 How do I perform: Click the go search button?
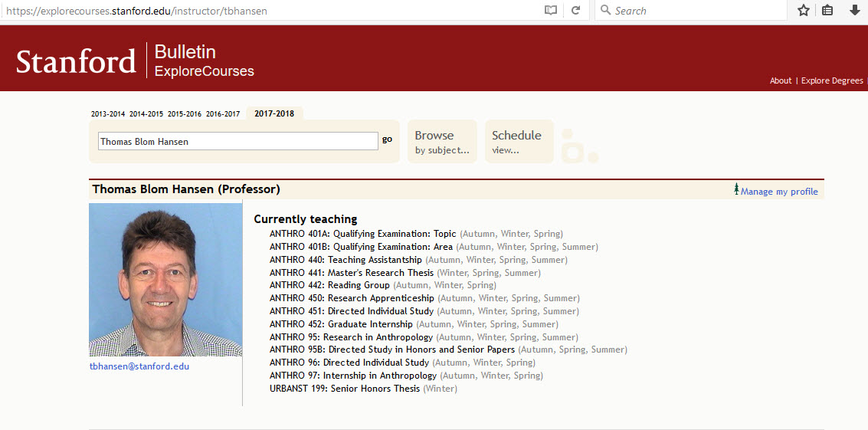387,139
